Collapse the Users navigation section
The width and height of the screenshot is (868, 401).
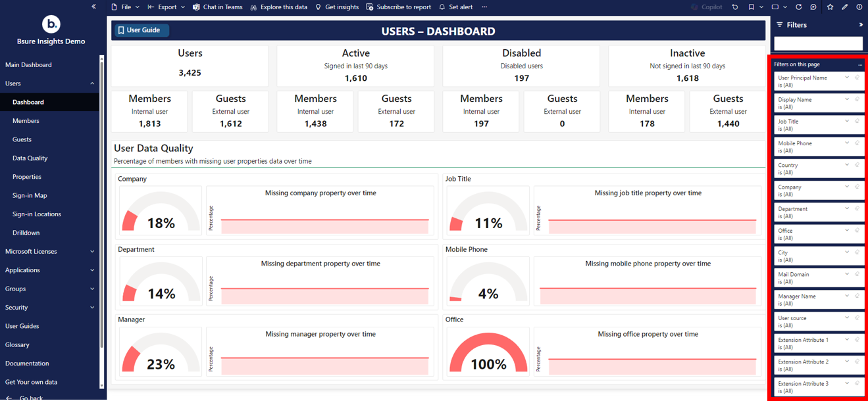92,83
